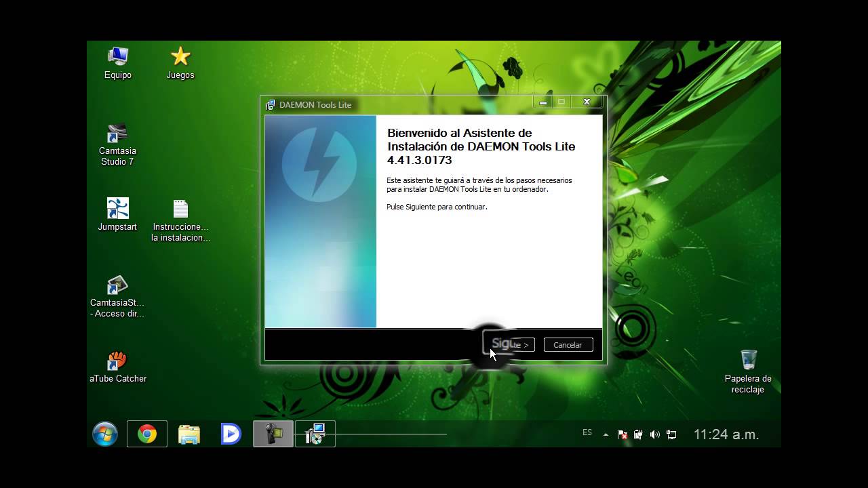Click the 11:24 a.m. clock
The width and height of the screenshot is (868, 488).
point(726,434)
